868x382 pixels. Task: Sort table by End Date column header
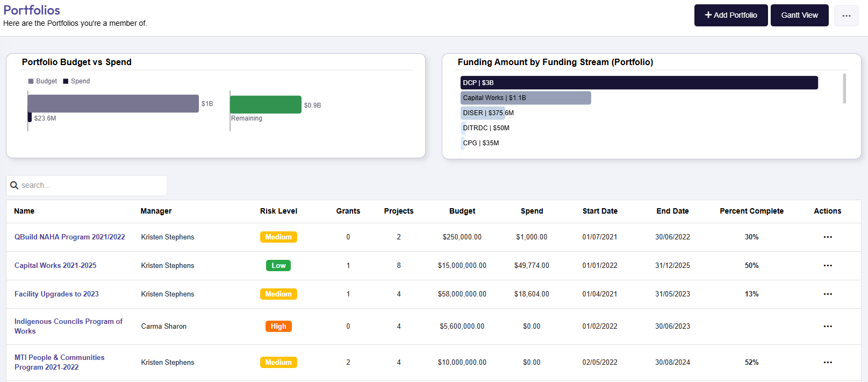click(x=672, y=211)
